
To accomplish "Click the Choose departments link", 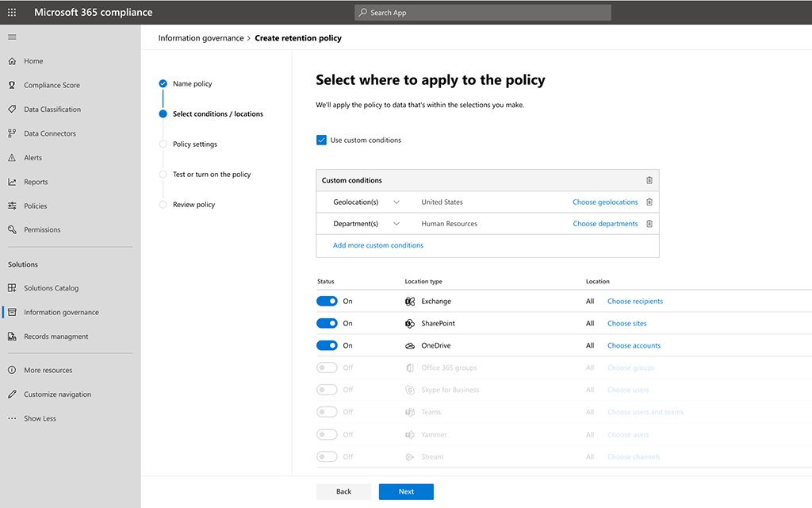I will point(605,224).
